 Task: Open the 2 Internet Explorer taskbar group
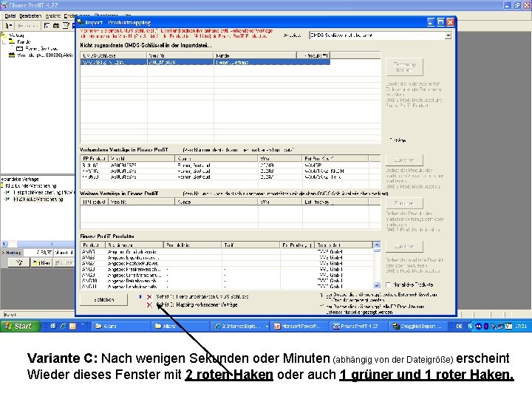[x=241, y=326]
